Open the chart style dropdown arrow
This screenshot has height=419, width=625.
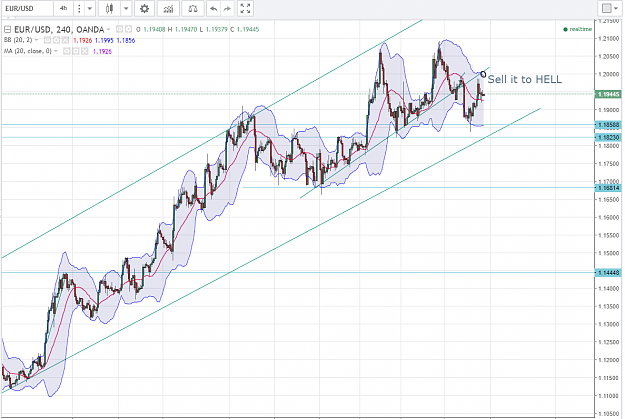pyautogui.click(x=126, y=8)
